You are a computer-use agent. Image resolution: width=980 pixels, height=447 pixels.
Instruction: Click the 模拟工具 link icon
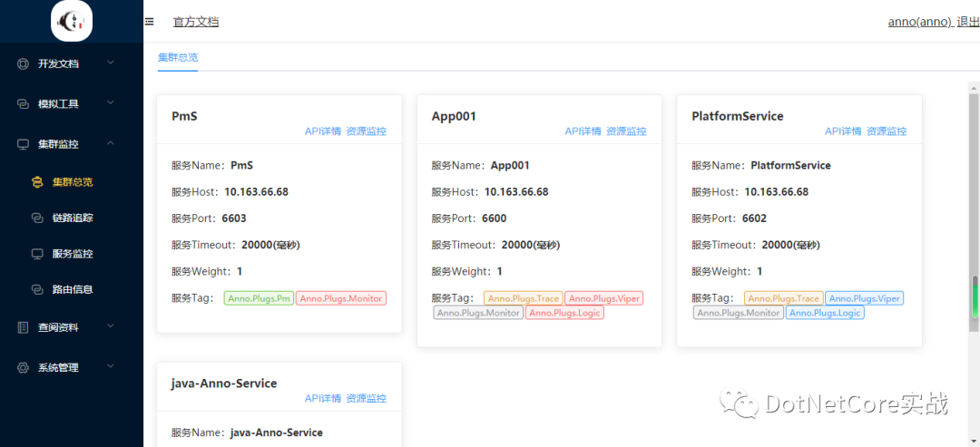(23, 103)
